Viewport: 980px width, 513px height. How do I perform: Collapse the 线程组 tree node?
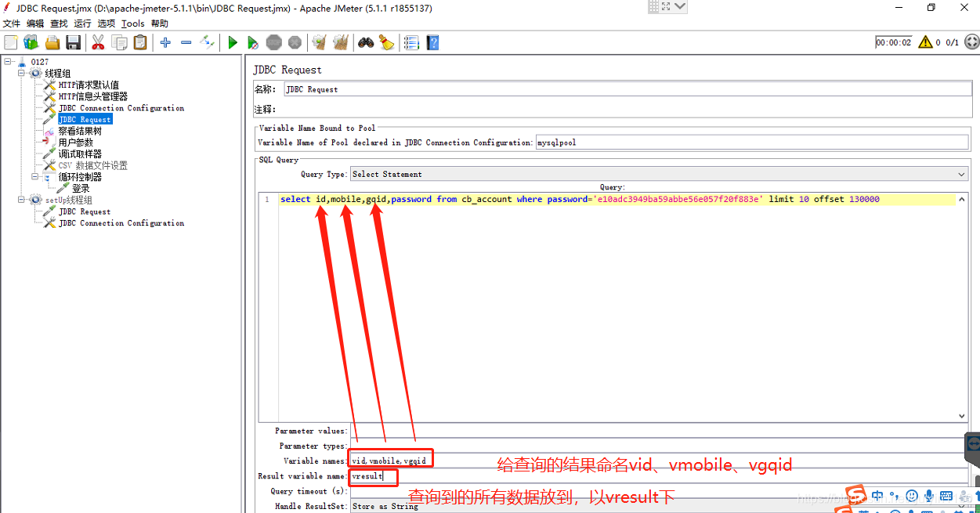[x=22, y=74]
